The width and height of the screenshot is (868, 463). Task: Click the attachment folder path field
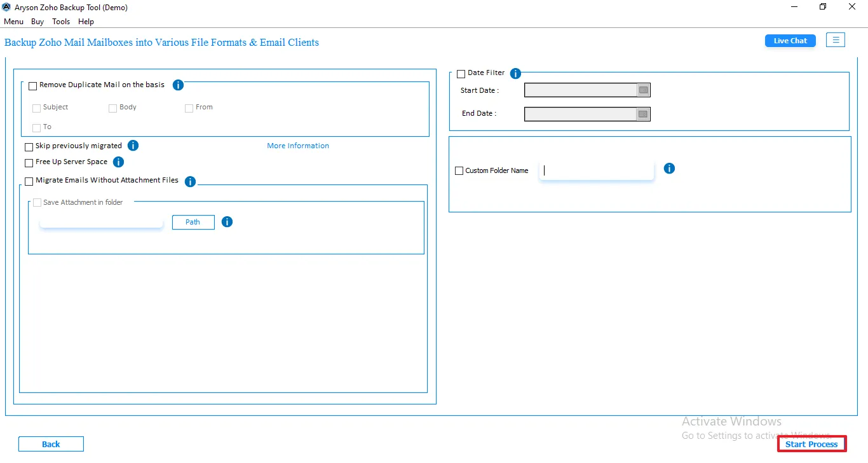[x=102, y=222]
